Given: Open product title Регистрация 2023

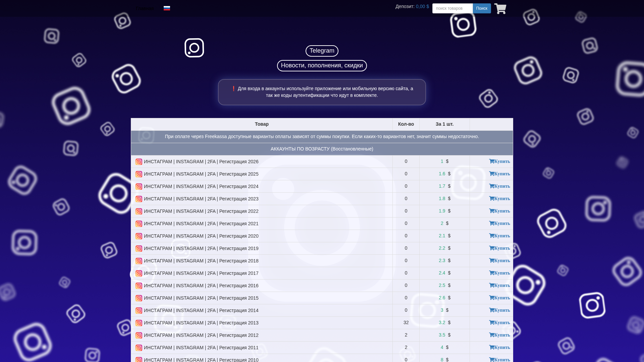Looking at the screenshot, I should coord(201,199).
